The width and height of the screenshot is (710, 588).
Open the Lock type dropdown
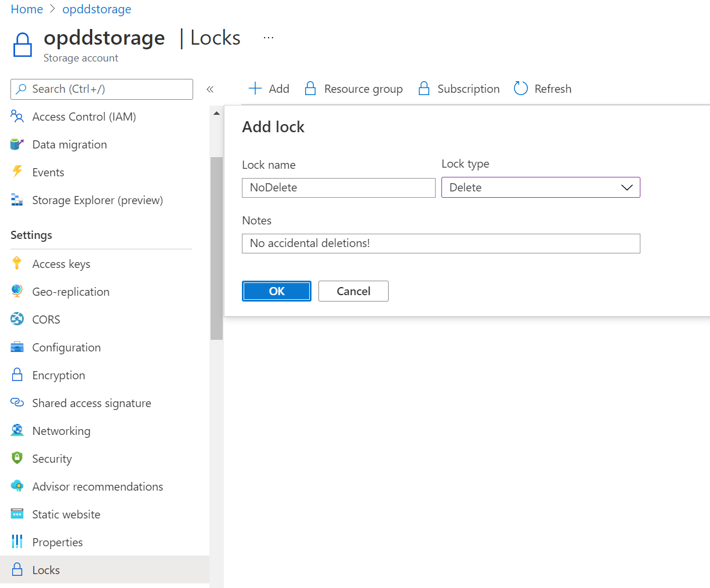pos(541,187)
